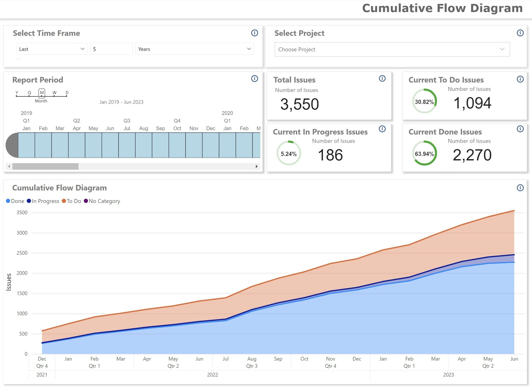Click the Current In Progress Issues info icon
The width and height of the screenshot is (532, 392).
click(382, 129)
